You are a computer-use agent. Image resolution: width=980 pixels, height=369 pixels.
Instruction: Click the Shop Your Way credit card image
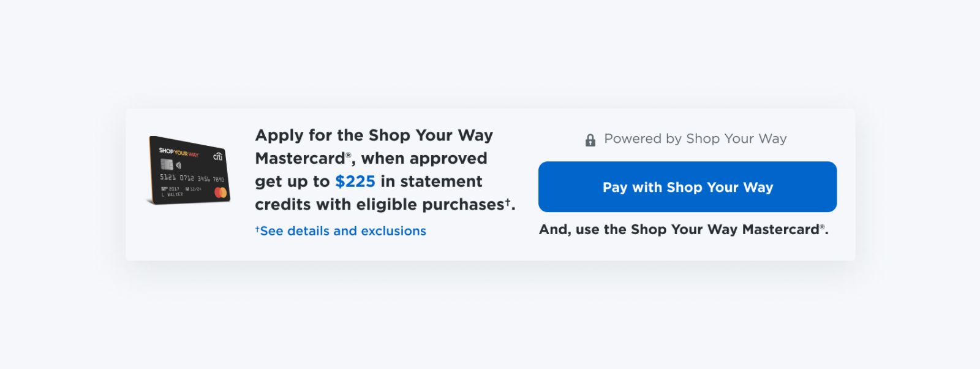(189, 170)
